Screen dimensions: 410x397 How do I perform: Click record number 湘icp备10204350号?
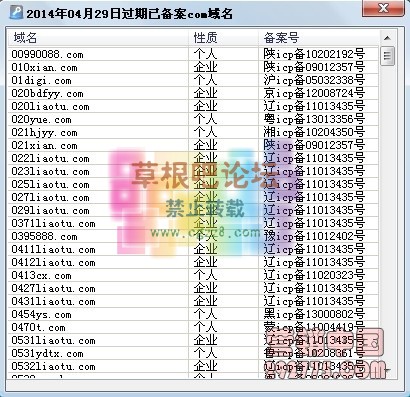(x=314, y=132)
